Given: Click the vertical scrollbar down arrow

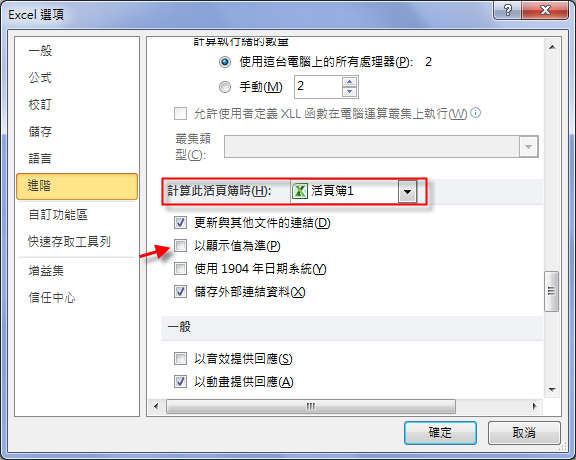Looking at the screenshot, I should (552, 390).
